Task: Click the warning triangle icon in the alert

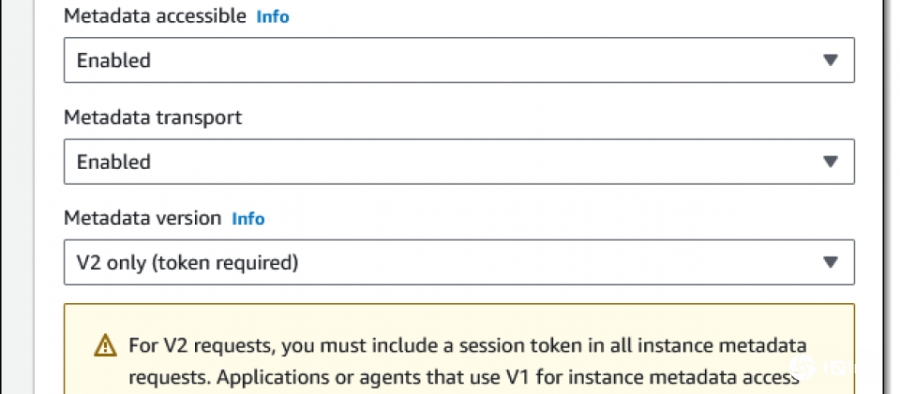Action: point(105,346)
